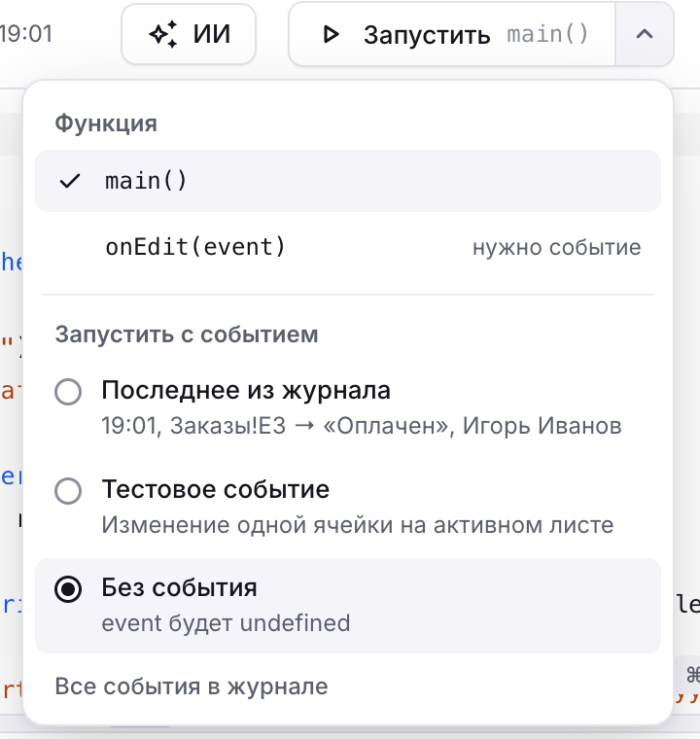Run main() with Запустить button

pyautogui.click(x=452, y=34)
